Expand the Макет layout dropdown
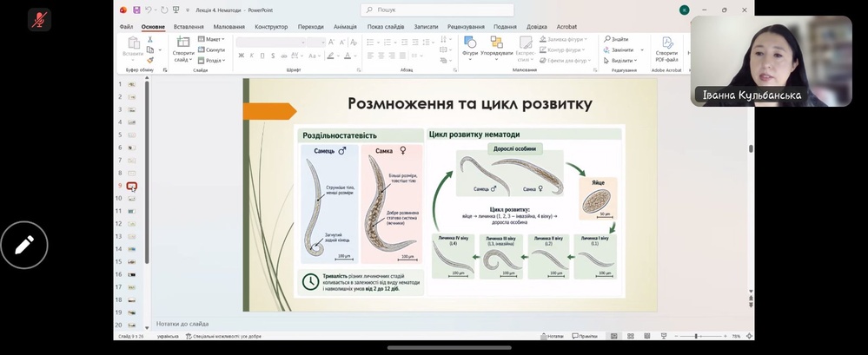The height and width of the screenshot is (355, 868). 211,39
